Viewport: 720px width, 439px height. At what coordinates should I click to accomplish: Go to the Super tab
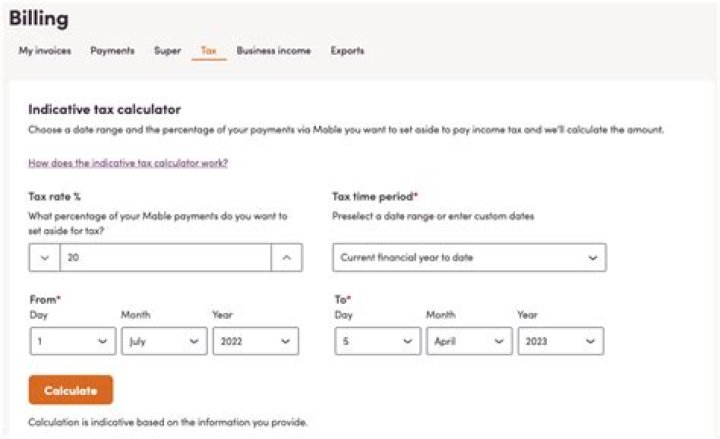point(167,50)
